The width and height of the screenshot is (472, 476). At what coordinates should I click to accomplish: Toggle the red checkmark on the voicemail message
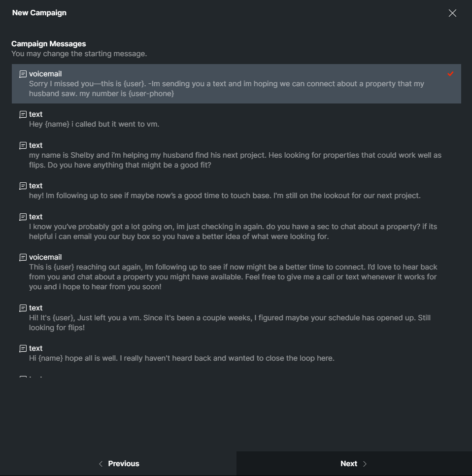(450, 73)
